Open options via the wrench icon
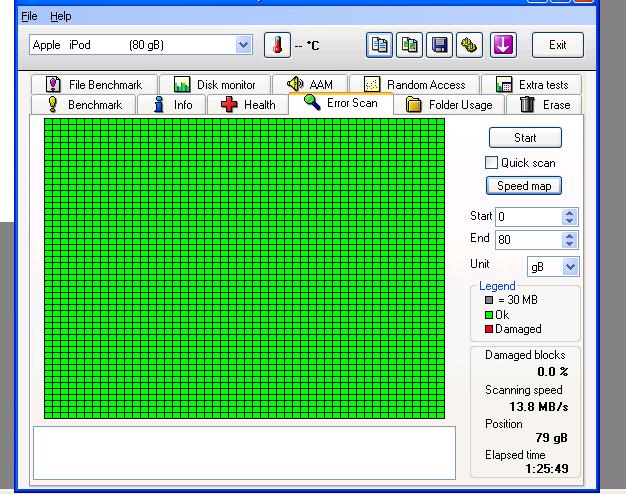Screen dimensions: 626x494 (468, 45)
